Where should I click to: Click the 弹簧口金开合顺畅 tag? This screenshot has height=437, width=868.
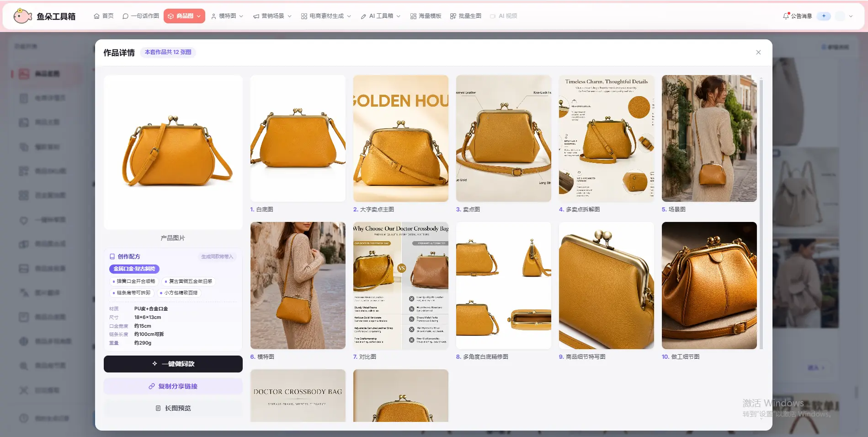(x=134, y=281)
